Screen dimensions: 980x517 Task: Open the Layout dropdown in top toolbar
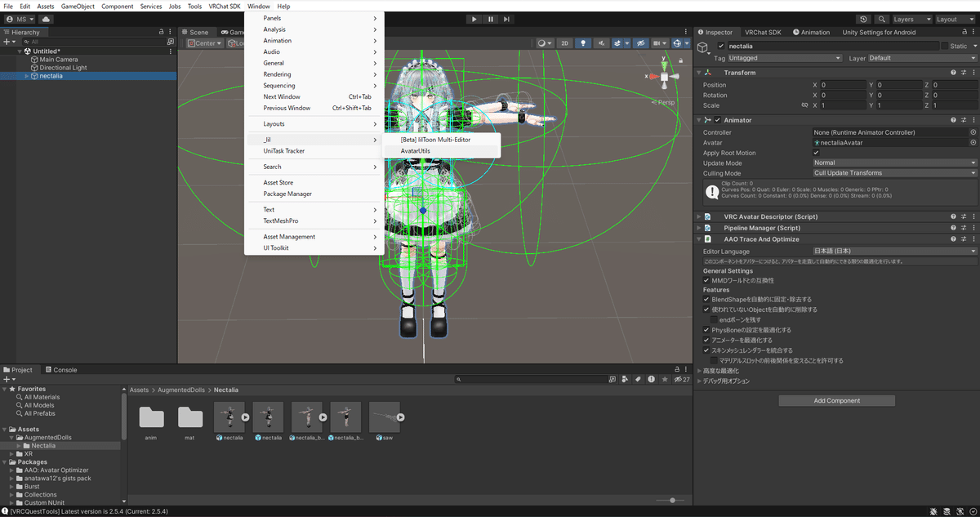(955, 19)
